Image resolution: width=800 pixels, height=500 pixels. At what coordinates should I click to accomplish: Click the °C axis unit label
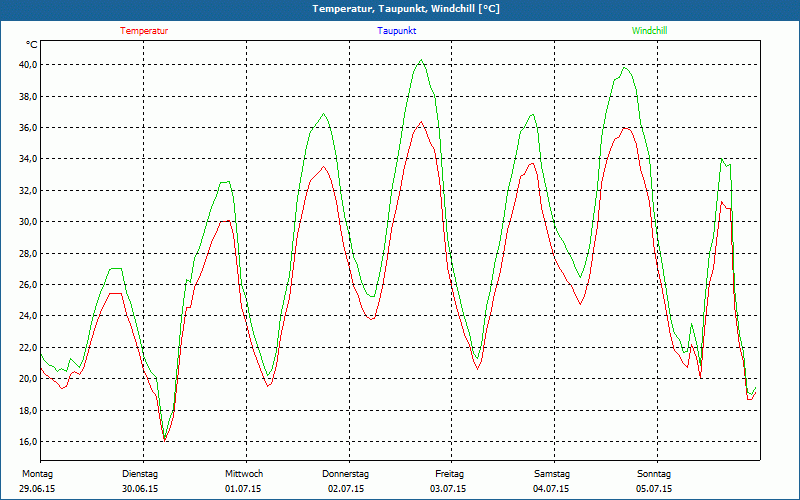[x=32, y=45]
